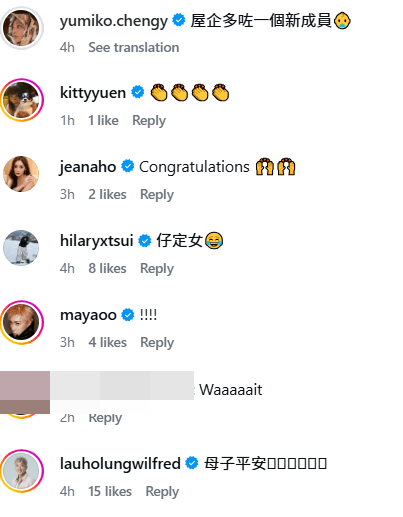This screenshot has width=403, height=517.
Task: Click verified badge next to hilaryxtsui
Action: click(145, 240)
